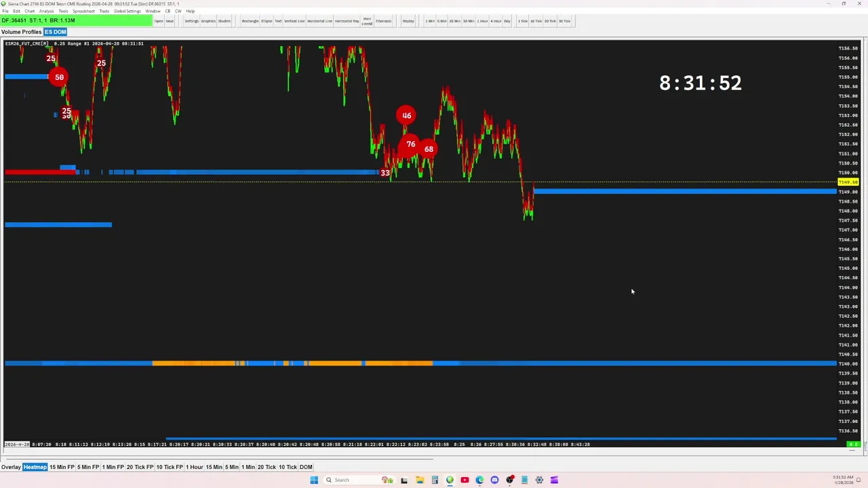
Task: Switch to Day timeframe in toolbar
Action: [507, 21]
